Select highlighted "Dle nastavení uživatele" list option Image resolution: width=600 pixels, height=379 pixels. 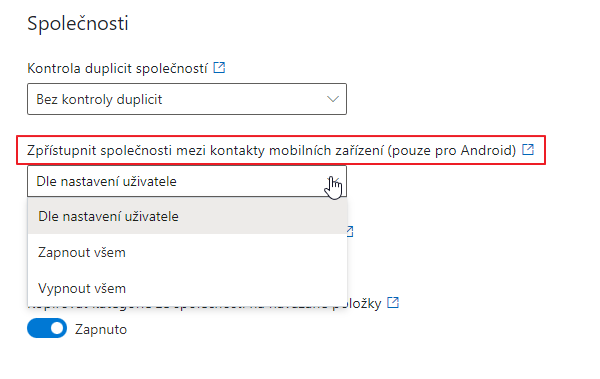[187, 216]
